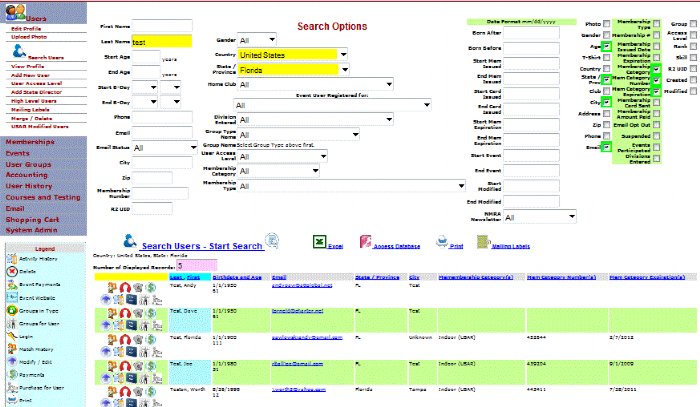Click the pink Access Database icon
Image resolution: width=700 pixels, height=407 pixels.
[366, 242]
